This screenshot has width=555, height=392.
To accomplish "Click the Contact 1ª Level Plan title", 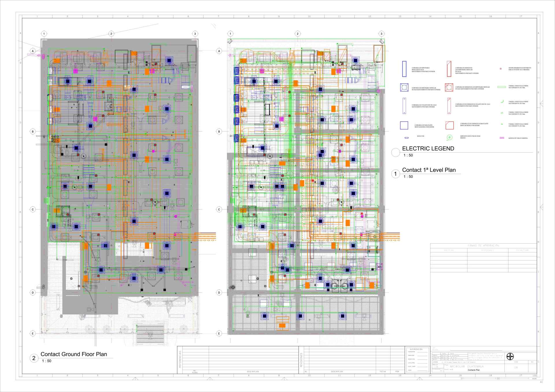I will [x=429, y=170].
